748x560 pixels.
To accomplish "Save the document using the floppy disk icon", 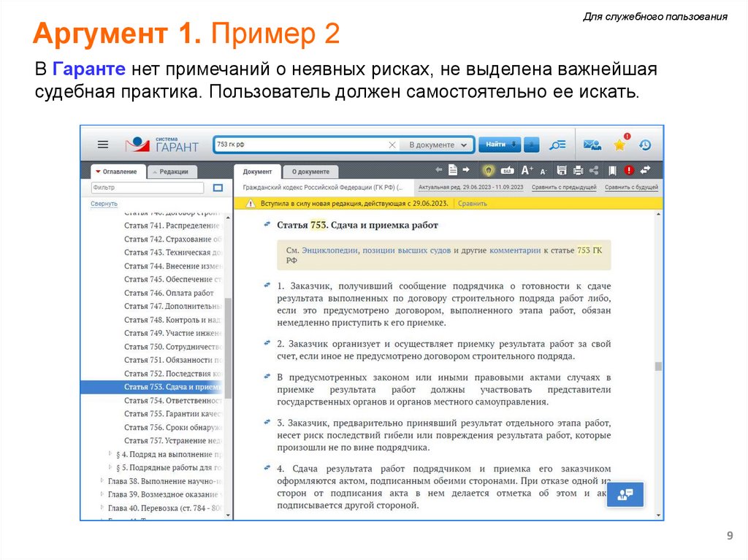I will [x=562, y=170].
